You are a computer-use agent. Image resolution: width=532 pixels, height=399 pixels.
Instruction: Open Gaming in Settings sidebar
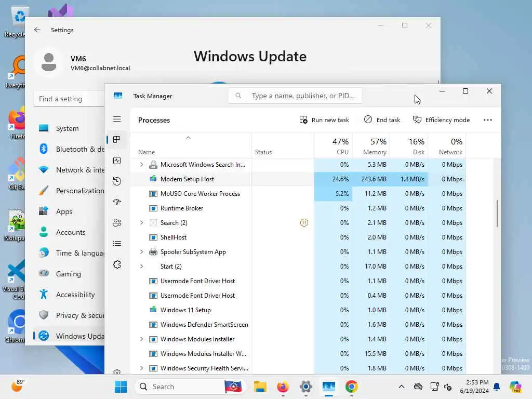[70, 274]
